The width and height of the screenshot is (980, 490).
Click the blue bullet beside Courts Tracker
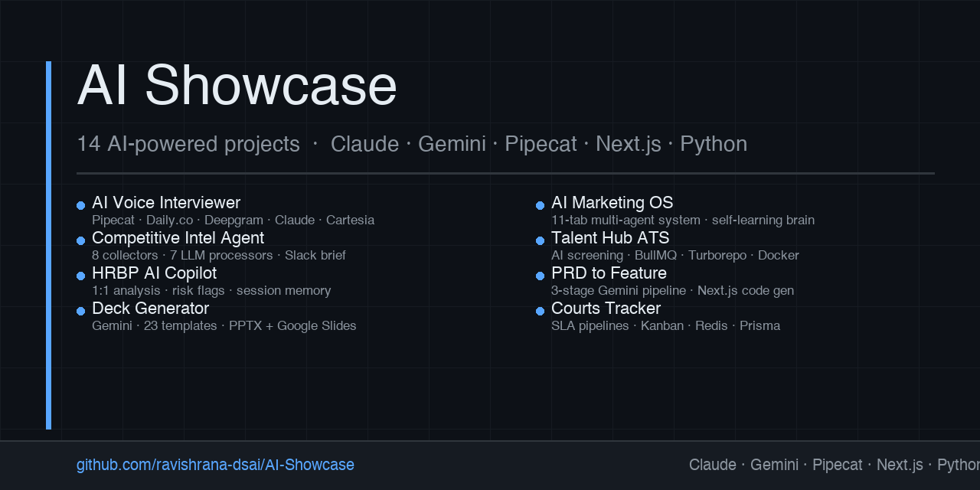(x=540, y=311)
